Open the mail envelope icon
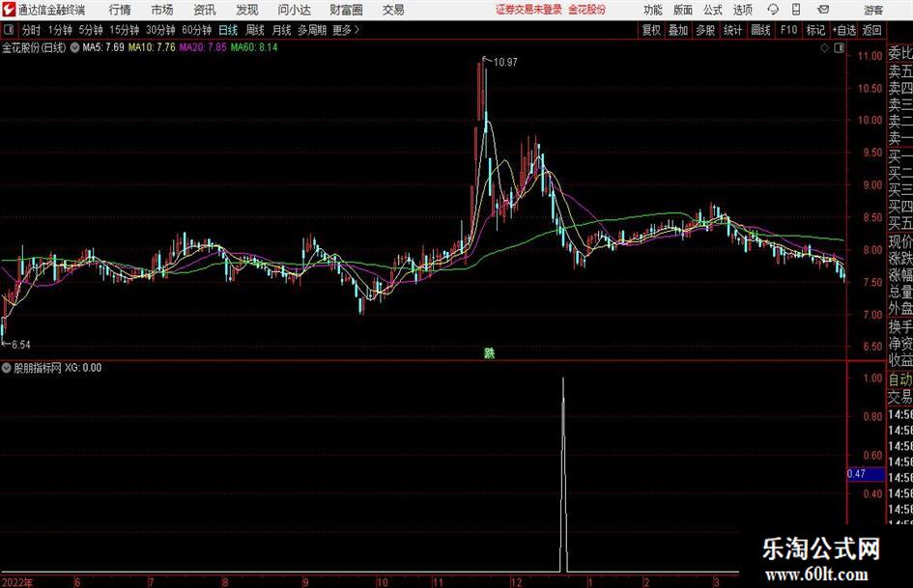 (x=823, y=10)
